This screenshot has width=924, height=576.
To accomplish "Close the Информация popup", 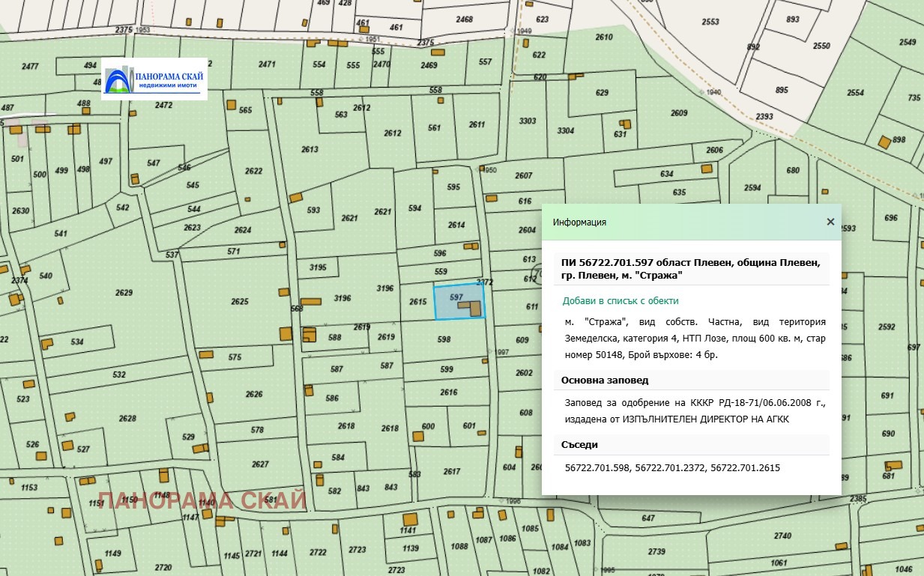I will [x=830, y=222].
